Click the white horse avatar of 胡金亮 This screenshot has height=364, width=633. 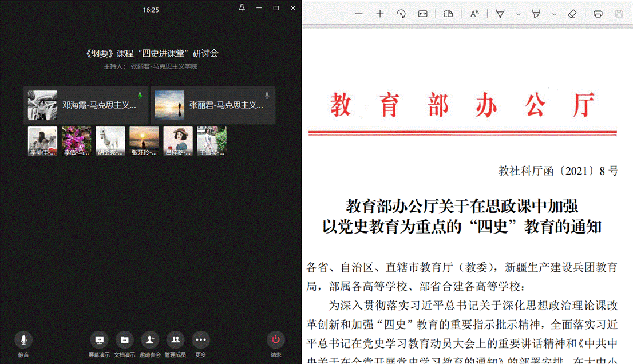110,141
